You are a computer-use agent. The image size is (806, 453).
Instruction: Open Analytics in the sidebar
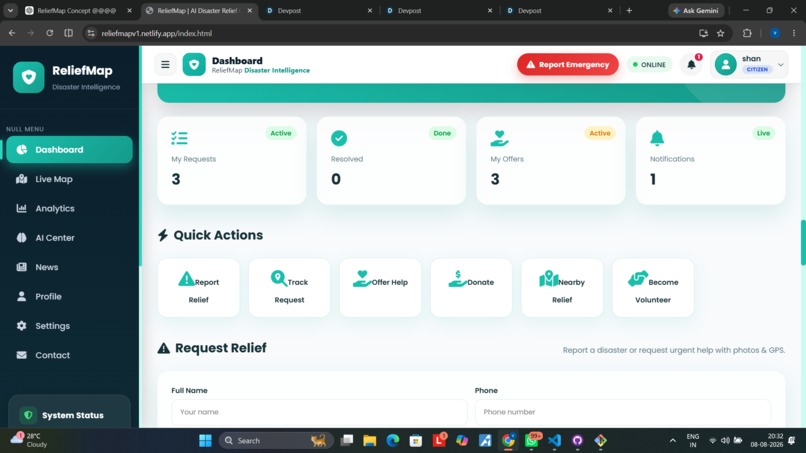(x=69, y=208)
